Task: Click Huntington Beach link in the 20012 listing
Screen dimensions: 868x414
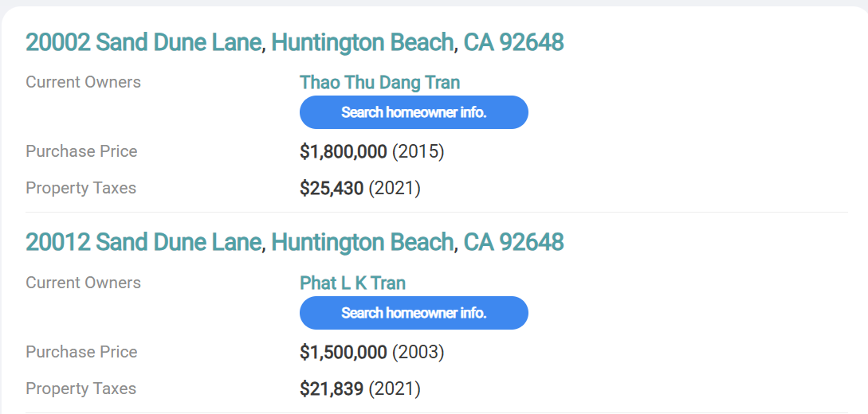Action: point(362,242)
